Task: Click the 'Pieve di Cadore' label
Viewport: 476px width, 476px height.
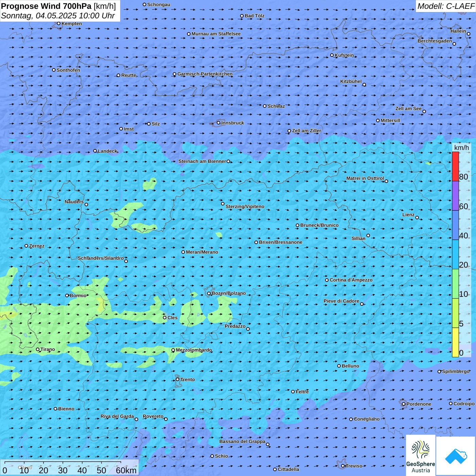Action: coord(341,301)
